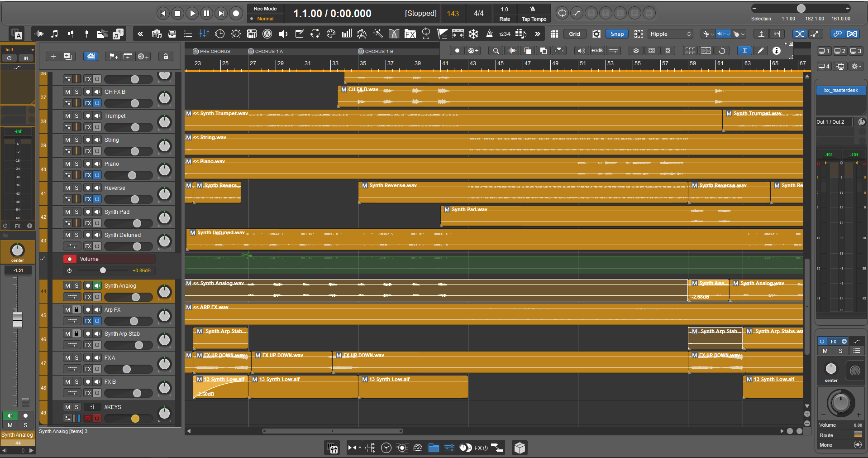This screenshot has height=458, width=868.
Task: Click the freeze snowflake toolbar icon
Action: [473, 34]
